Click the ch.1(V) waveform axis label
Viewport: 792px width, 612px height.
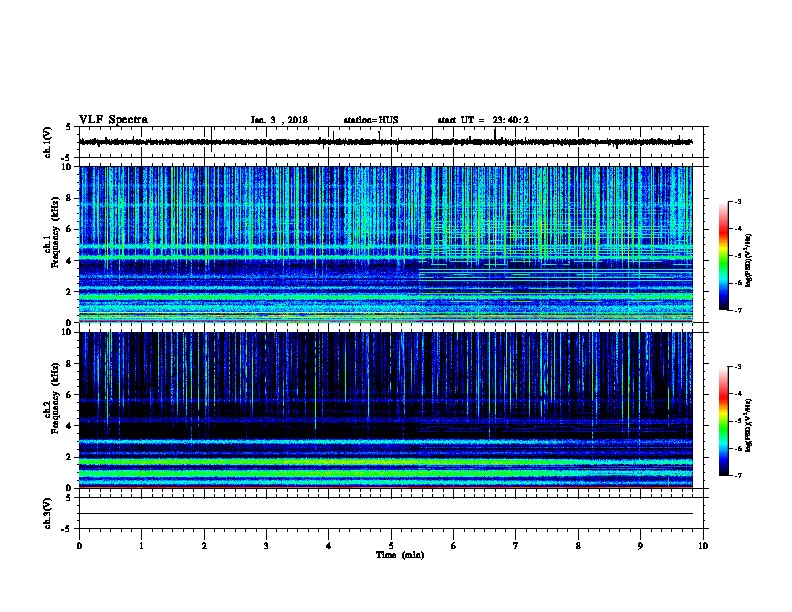pyautogui.click(x=48, y=142)
